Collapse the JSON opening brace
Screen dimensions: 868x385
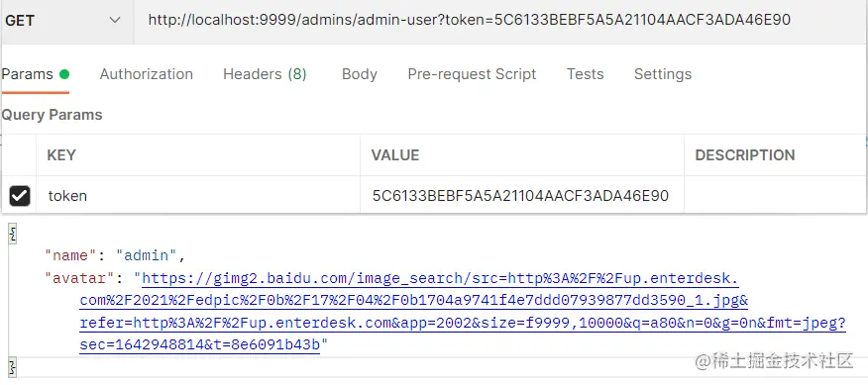click(12, 234)
